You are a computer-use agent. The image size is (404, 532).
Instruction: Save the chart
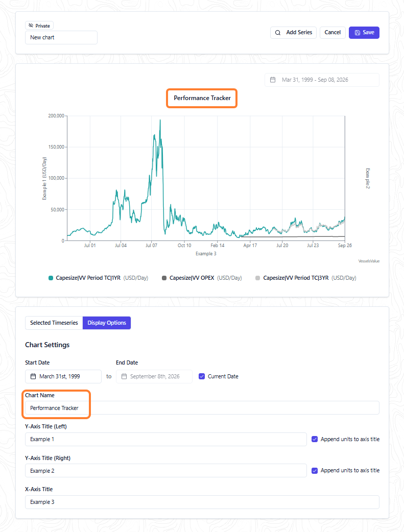click(x=364, y=33)
